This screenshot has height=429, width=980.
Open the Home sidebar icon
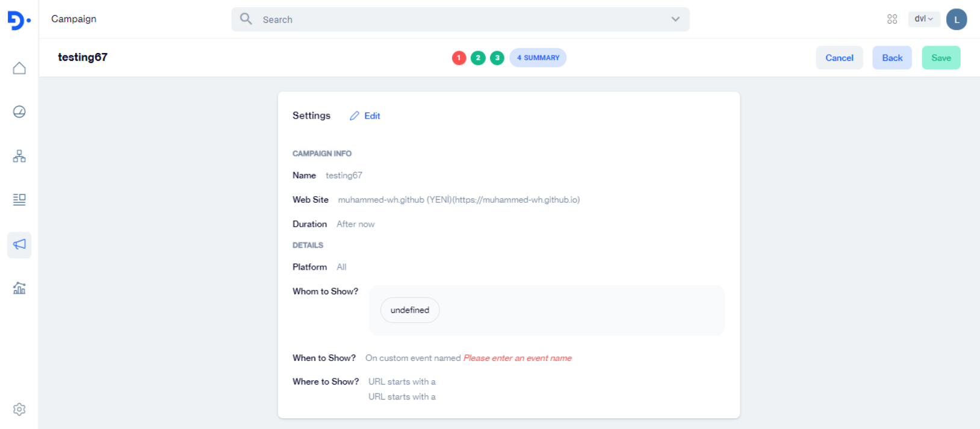[x=19, y=68]
